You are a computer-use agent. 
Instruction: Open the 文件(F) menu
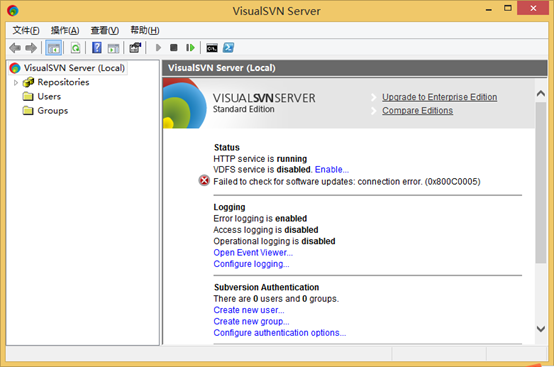pos(26,30)
